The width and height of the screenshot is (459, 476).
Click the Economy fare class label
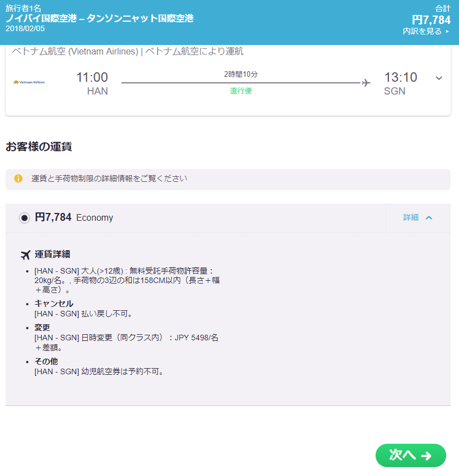(95, 217)
